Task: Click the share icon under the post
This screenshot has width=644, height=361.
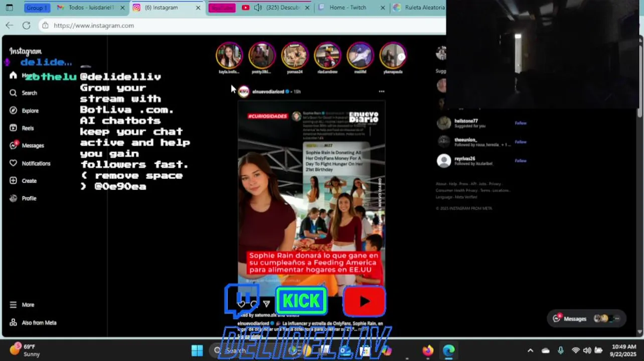Action: [266, 304]
